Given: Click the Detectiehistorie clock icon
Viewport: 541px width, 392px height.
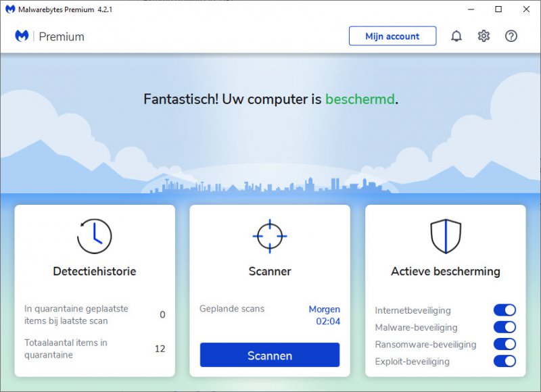Looking at the screenshot, I should [x=94, y=236].
